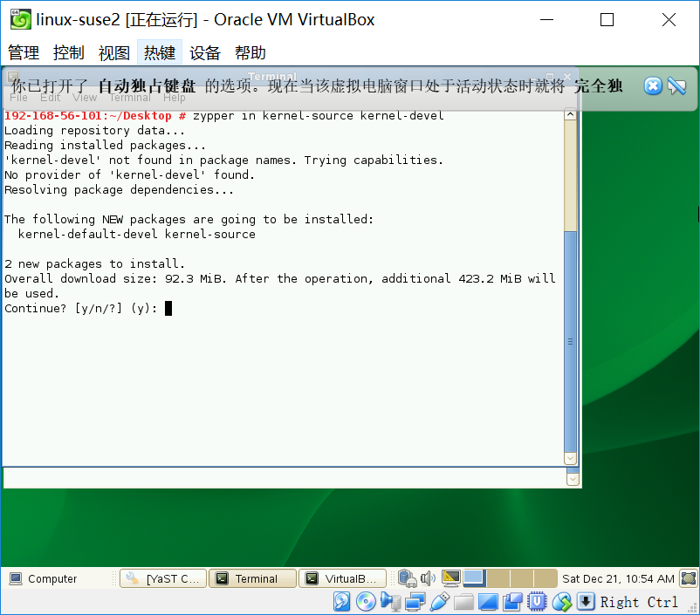Viewport: 700px width, 615px height.
Task: Open the Terminal window's View menu
Action: pos(85,98)
